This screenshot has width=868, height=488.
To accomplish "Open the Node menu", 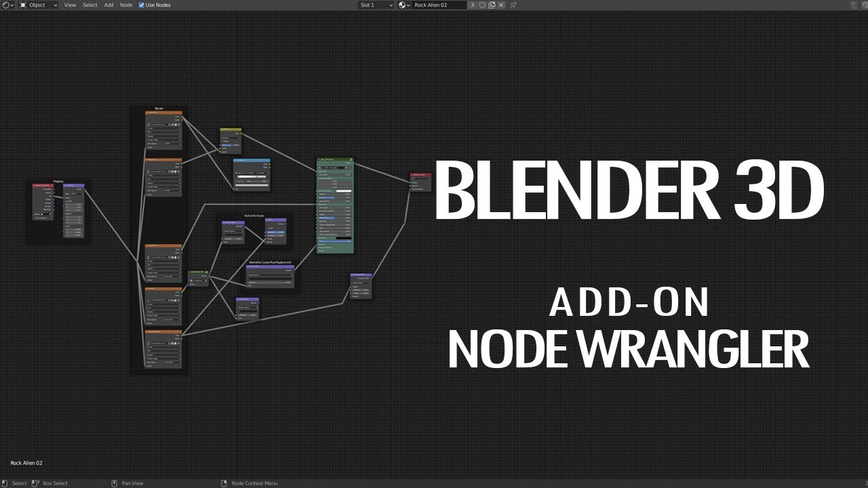I will point(126,5).
